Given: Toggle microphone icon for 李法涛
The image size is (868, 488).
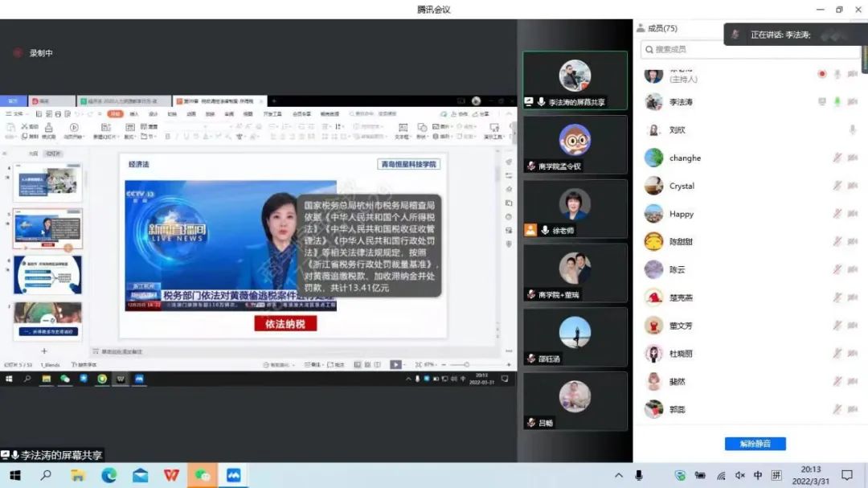Looking at the screenshot, I should click(837, 102).
